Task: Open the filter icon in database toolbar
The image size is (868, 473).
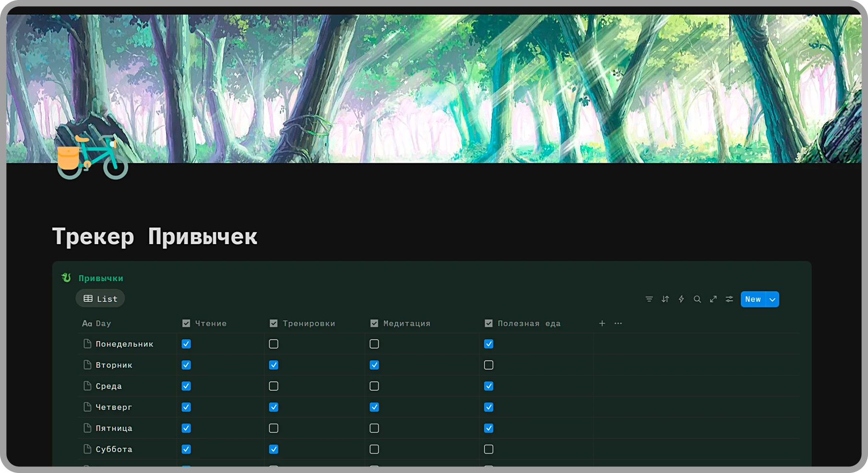Action: tap(649, 299)
